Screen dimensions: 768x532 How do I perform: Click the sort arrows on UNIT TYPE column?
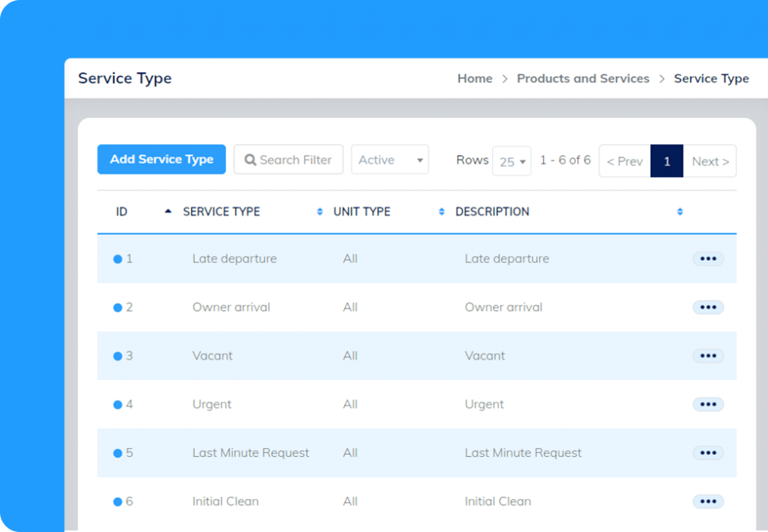click(441, 212)
